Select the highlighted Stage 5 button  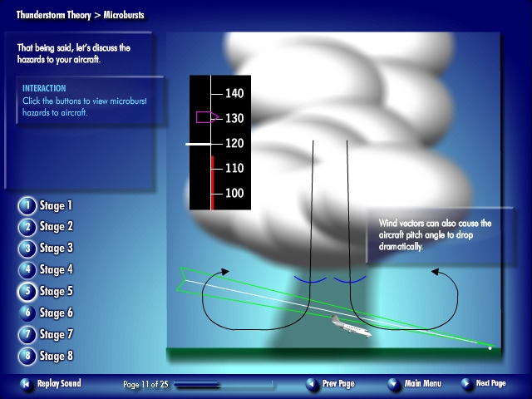(27, 292)
